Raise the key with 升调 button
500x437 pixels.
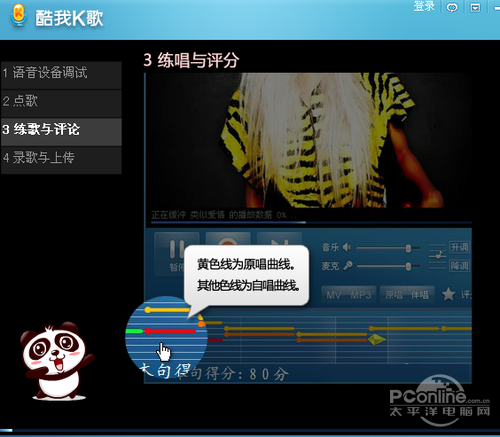click(x=459, y=247)
